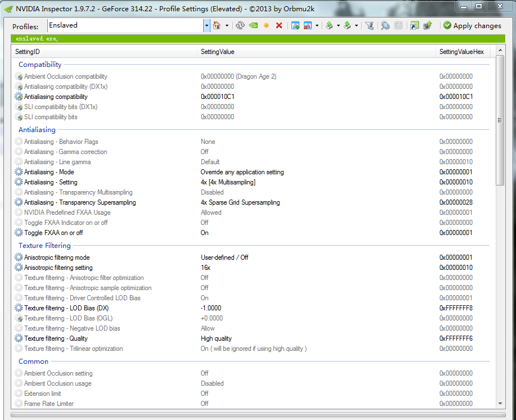This screenshot has height=420, width=516.
Task: Toggle the customized settings filter icon
Action: (370, 25)
